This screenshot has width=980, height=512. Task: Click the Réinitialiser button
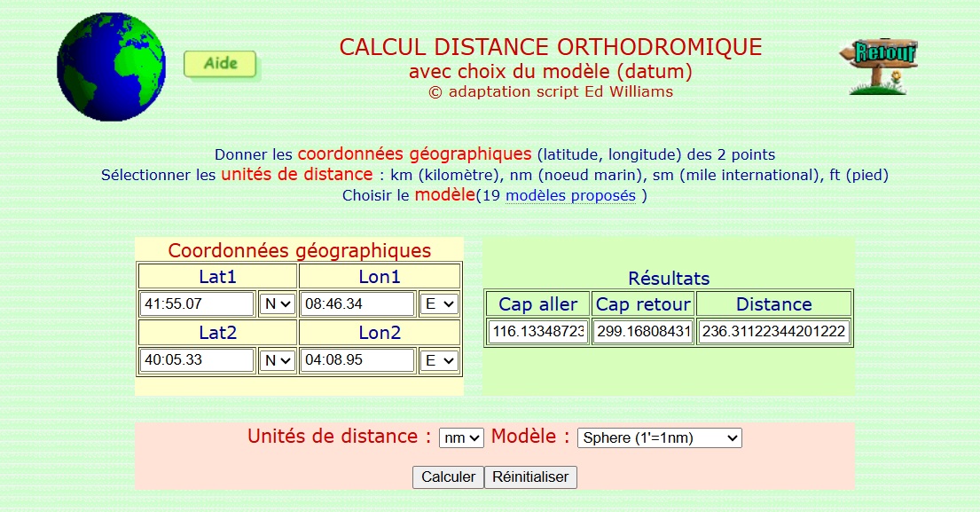[x=530, y=477]
